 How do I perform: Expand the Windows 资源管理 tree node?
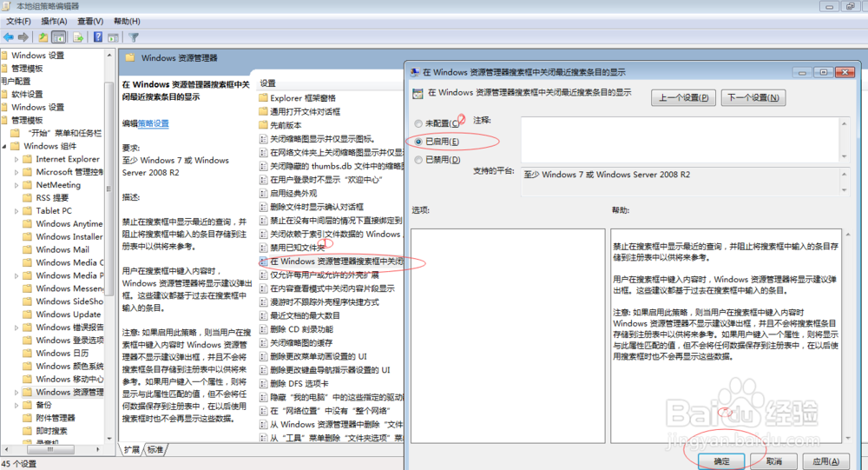tap(16, 392)
